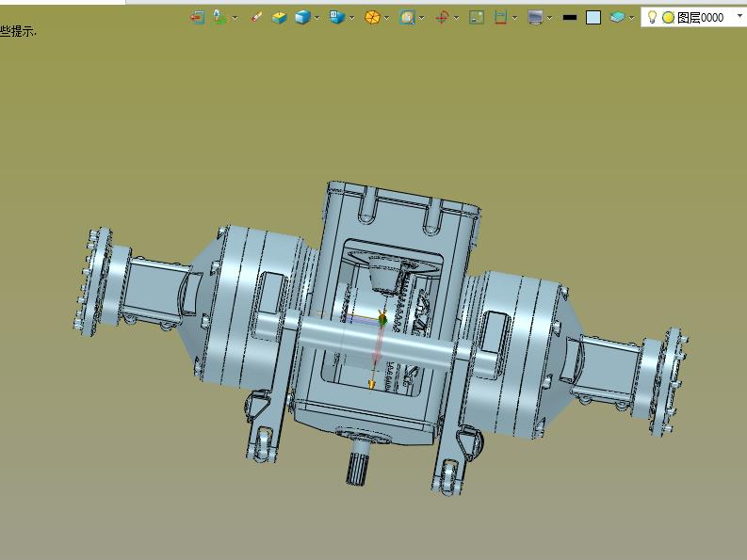The height and width of the screenshot is (560, 747).
Task: Open the layer stack dropdown arrow
Action: point(632,18)
